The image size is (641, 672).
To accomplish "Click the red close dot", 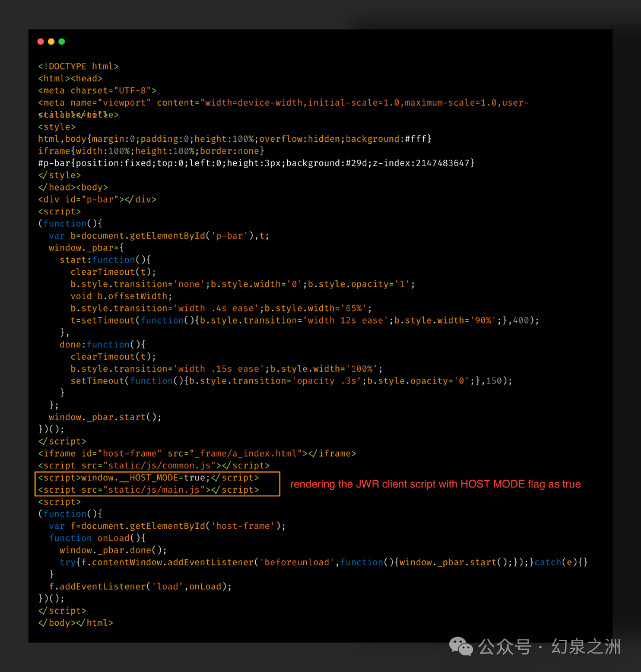I will coord(41,42).
